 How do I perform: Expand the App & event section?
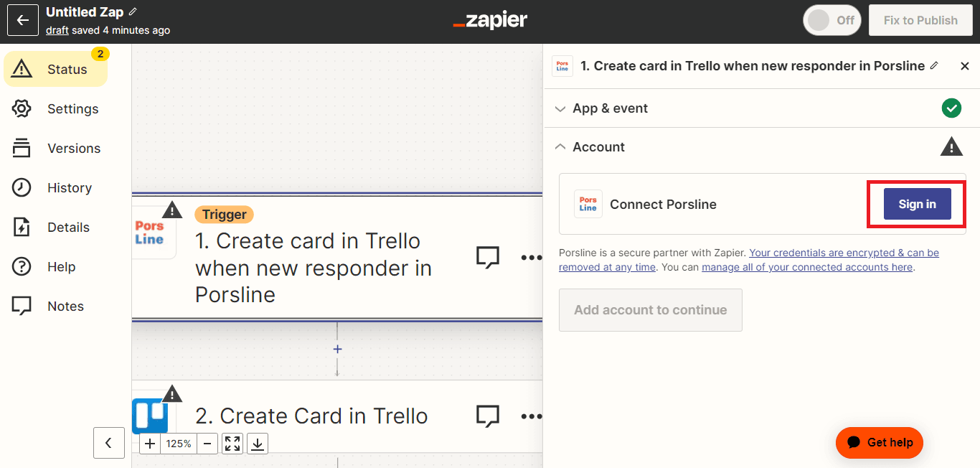coord(610,108)
